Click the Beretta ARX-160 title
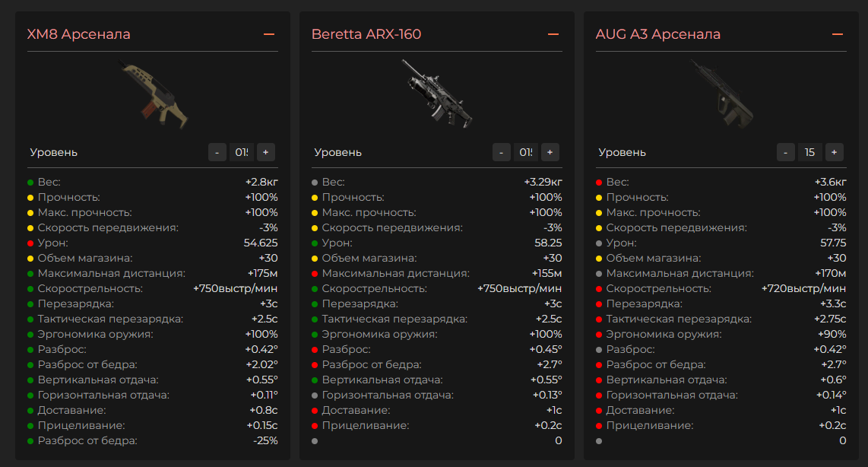Screen dimensions: 868x467 (x=366, y=34)
